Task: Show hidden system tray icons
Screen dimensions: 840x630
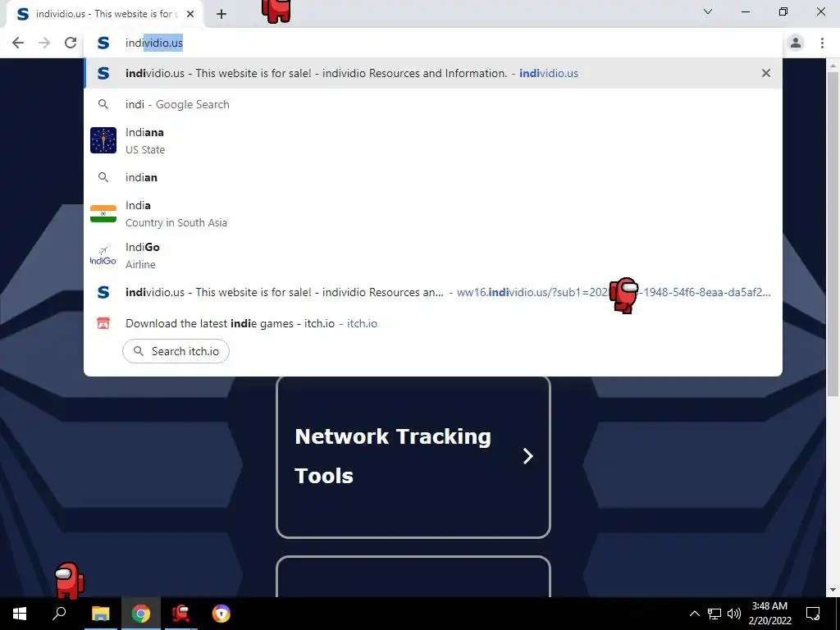Action: point(694,614)
